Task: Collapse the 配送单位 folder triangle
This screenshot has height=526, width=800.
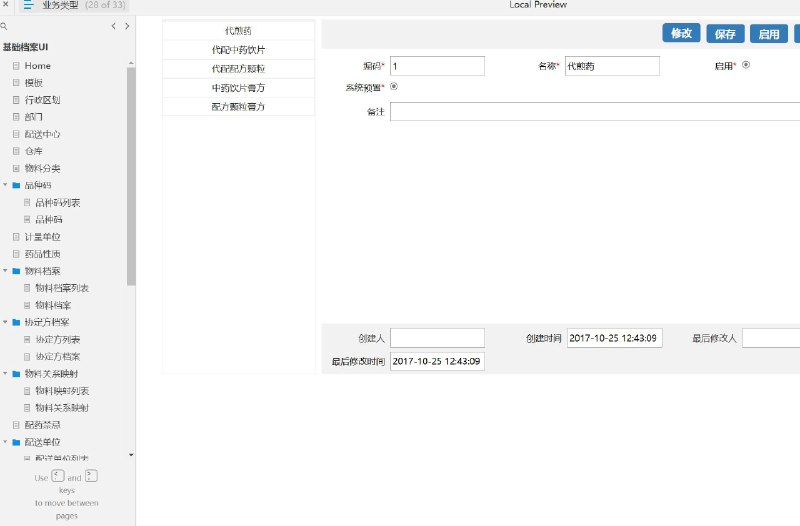Action: click(5, 441)
